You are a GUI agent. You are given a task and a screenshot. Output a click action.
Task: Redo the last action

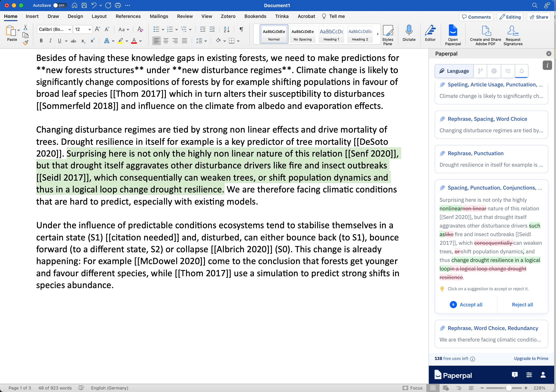point(108,5)
